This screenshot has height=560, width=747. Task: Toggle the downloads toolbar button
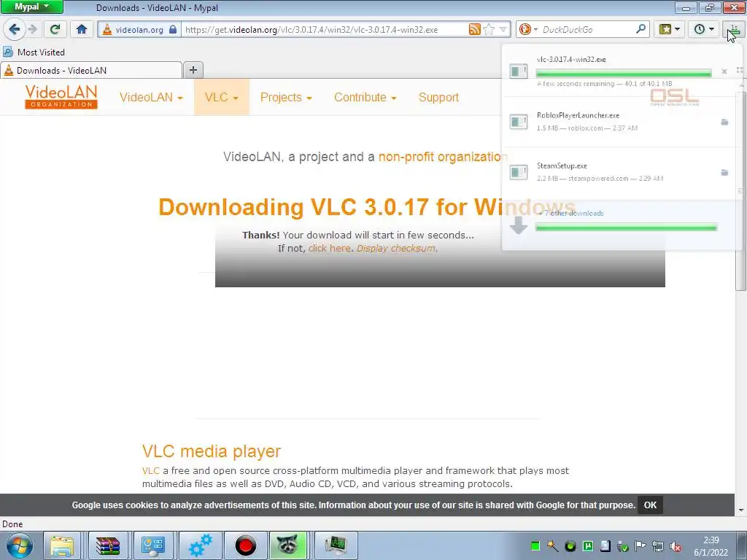pos(734,29)
